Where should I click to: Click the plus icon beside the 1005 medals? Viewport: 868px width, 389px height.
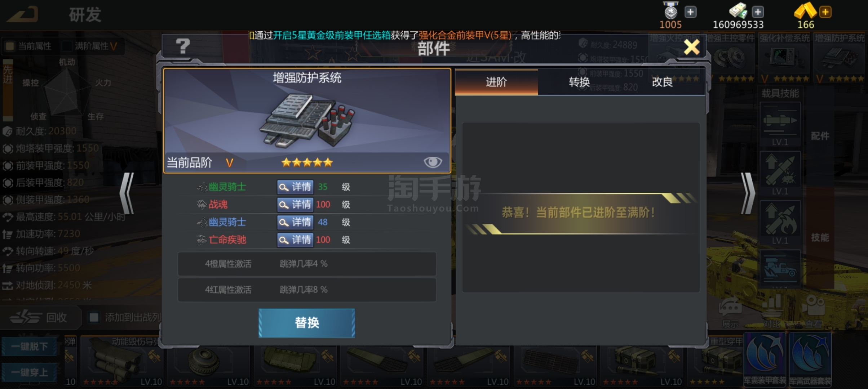690,12
